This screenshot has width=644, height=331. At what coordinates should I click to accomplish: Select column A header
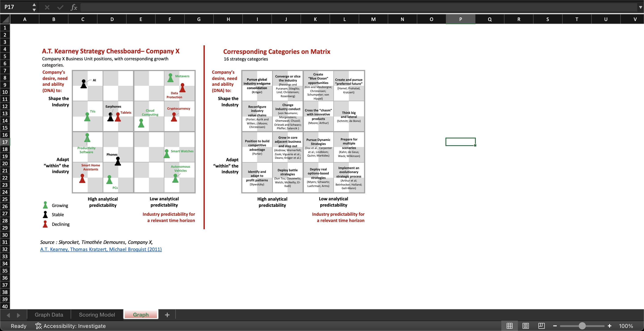(x=25, y=19)
